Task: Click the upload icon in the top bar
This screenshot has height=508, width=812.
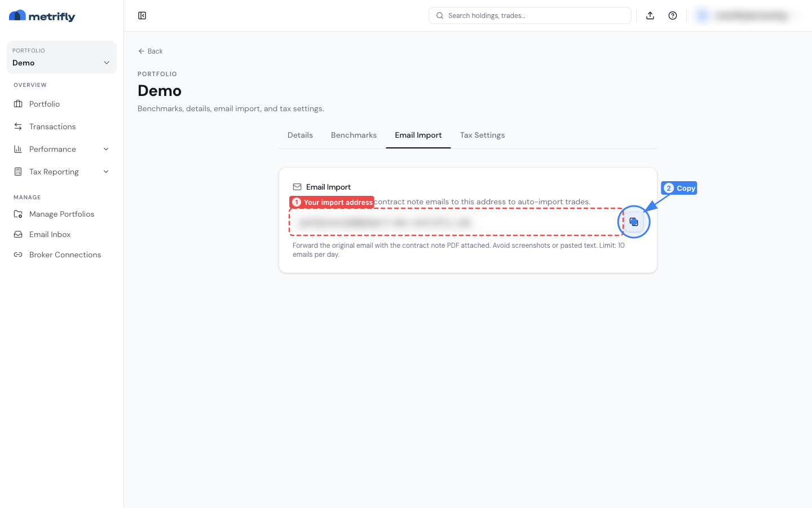Action: [650, 16]
